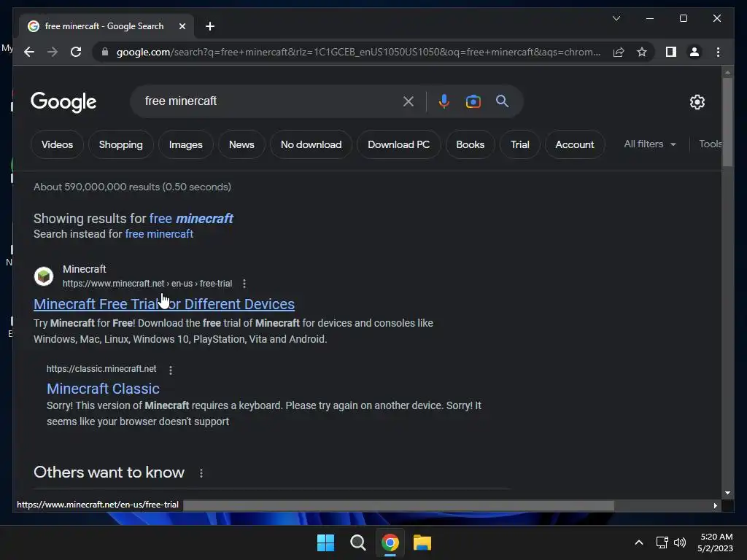Open more options for minecraft.net result
747x560 pixels.
click(x=244, y=284)
